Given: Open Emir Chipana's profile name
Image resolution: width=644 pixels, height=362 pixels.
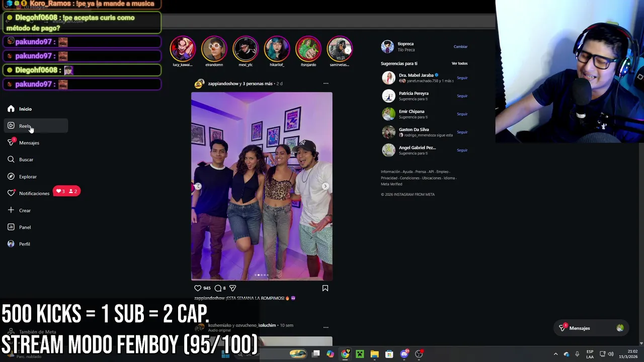Looking at the screenshot, I should point(412,112).
